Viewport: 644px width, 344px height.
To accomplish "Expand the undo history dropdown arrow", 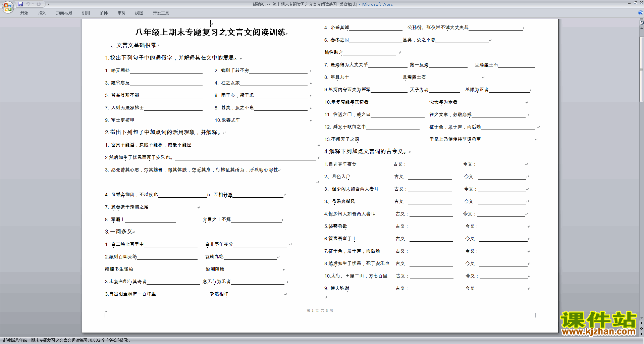I will coord(33,4).
